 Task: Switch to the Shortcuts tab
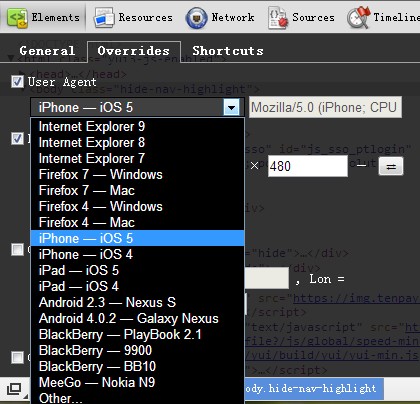click(x=228, y=51)
